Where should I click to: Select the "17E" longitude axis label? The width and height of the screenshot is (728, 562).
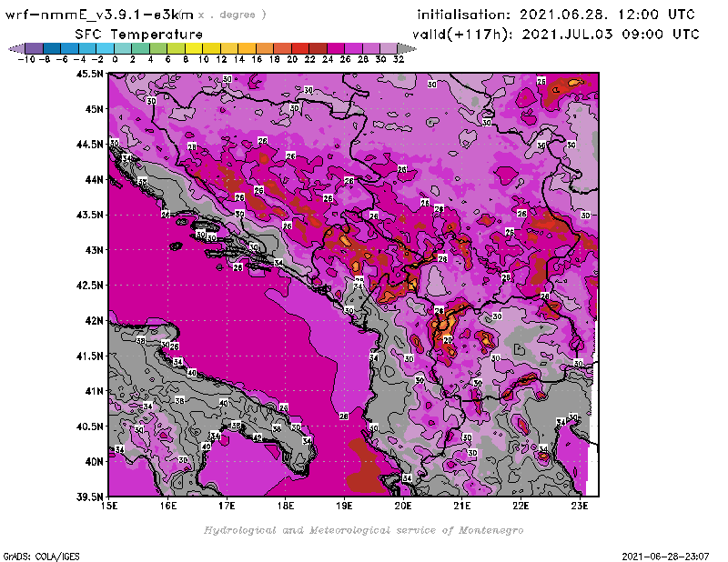(227, 507)
